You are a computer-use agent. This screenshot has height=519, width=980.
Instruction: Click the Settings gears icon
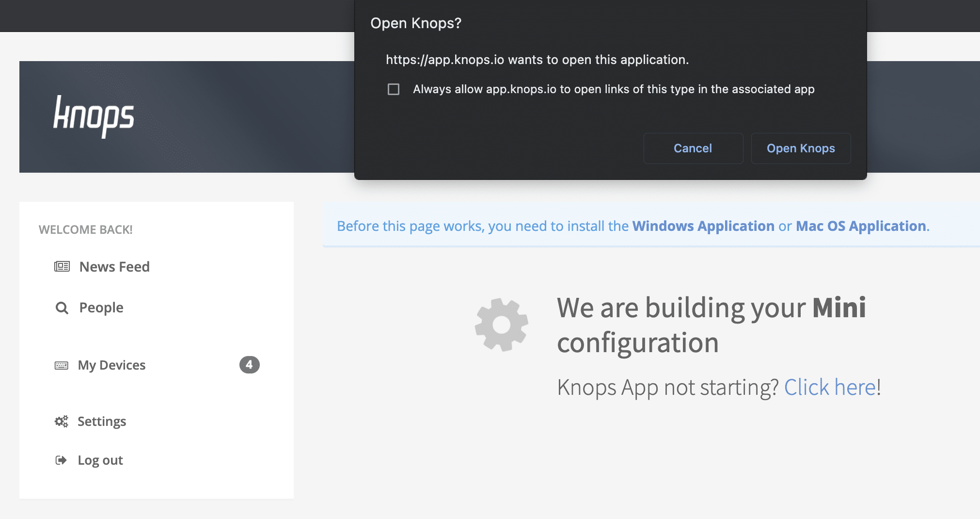[62, 421]
